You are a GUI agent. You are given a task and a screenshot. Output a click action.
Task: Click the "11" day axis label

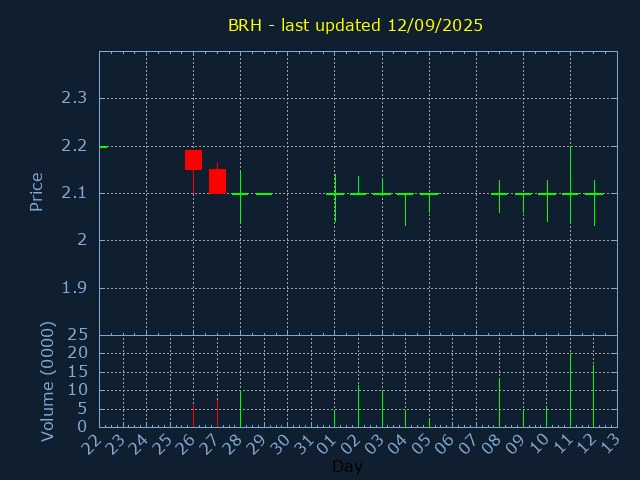[564, 444]
